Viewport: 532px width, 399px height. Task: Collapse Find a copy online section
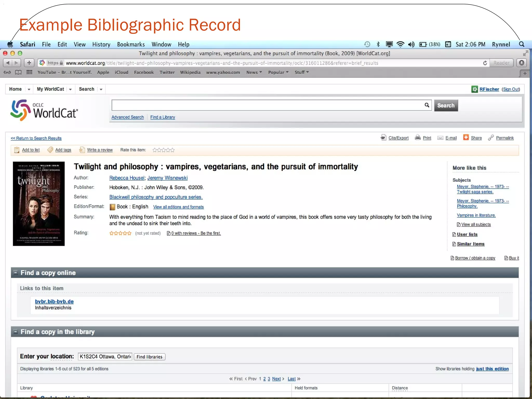16,272
